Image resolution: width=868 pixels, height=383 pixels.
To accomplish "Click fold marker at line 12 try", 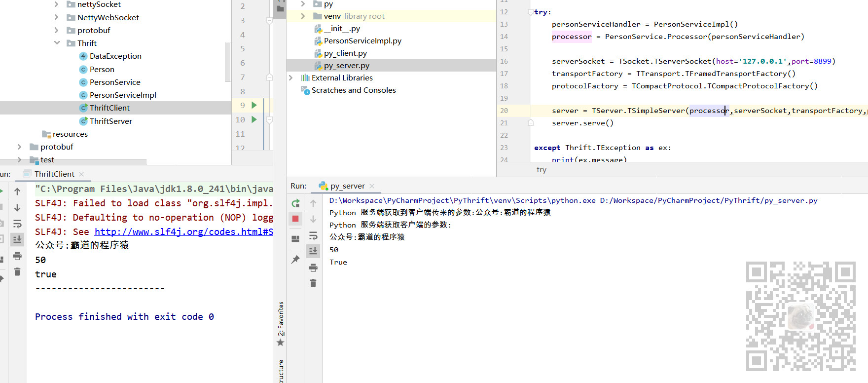I will [530, 12].
